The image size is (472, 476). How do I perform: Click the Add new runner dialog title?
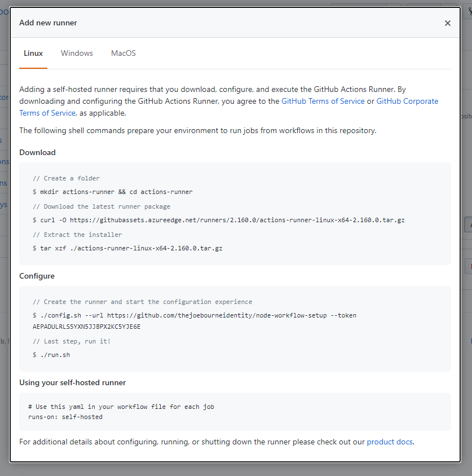48,23
